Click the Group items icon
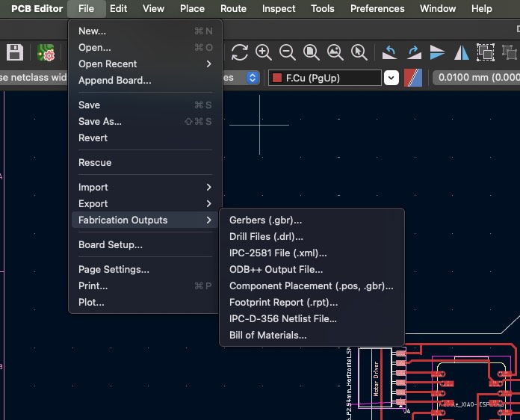 tap(486, 52)
